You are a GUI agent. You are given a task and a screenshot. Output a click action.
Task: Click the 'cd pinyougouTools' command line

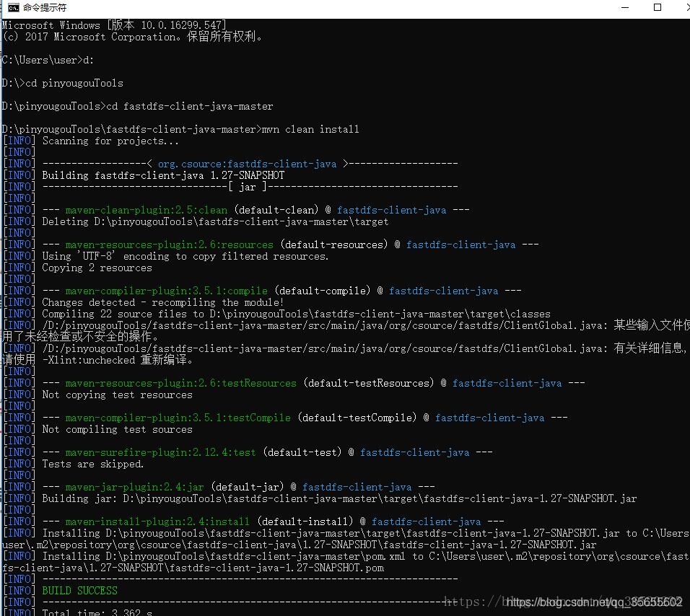pyautogui.click(x=63, y=83)
